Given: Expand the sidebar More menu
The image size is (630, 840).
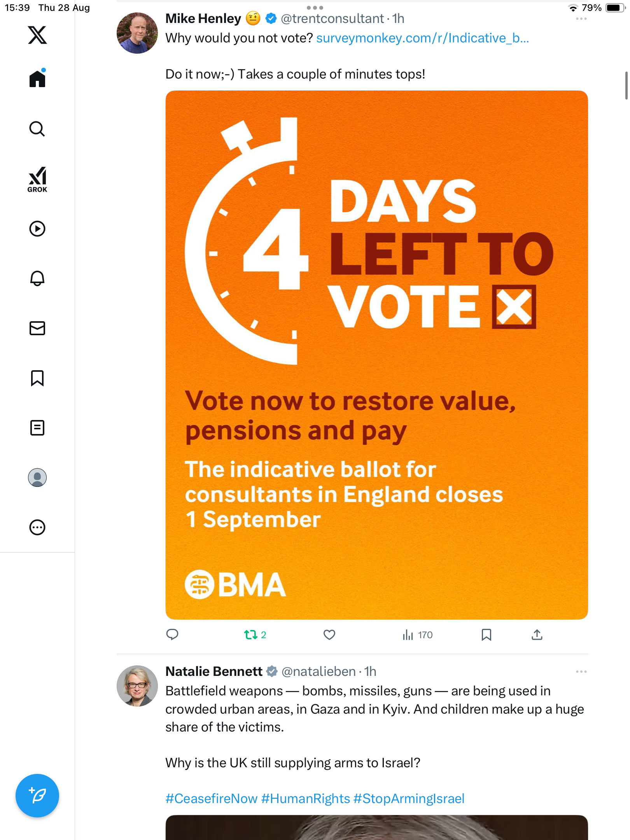Looking at the screenshot, I should click(x=37, y=527).
